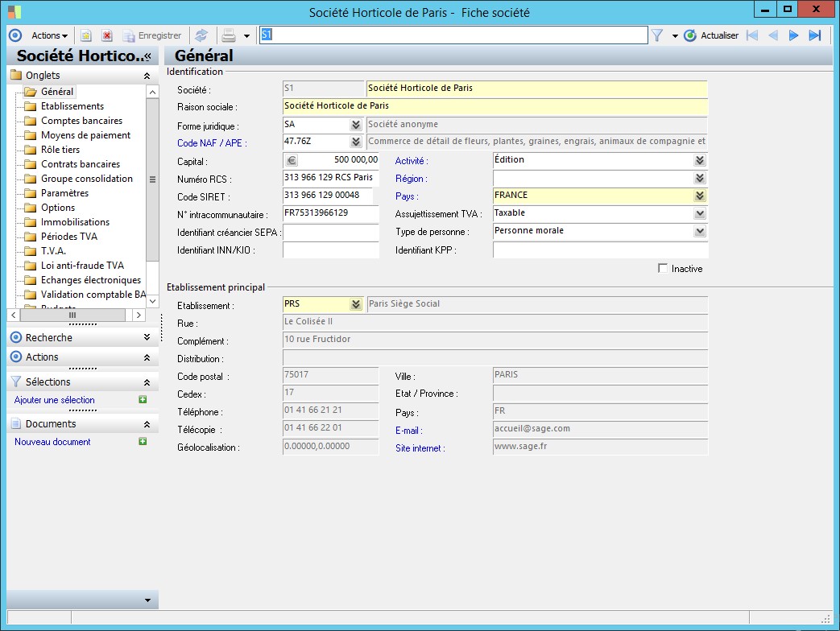Open the Moyens de paiement tab item
Screen dimensions: 840x631
[85, 135]
